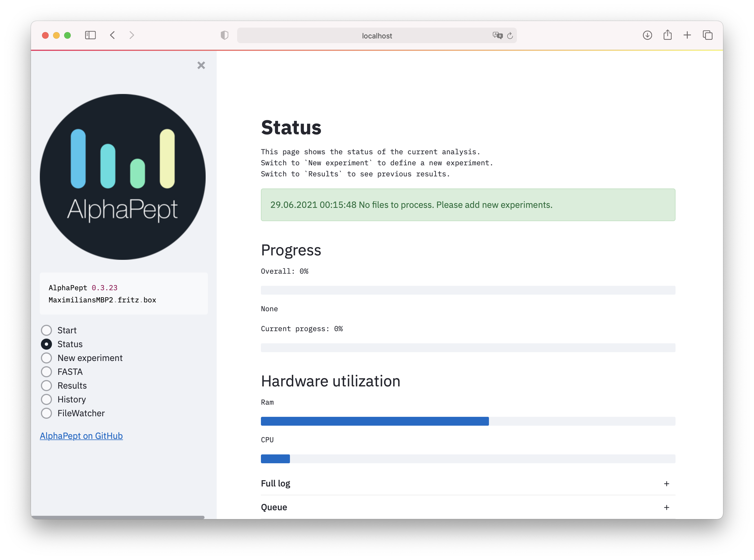Switch to the Results page option
This screenshot has height=560, width=754.
click(x=46, y=386)
